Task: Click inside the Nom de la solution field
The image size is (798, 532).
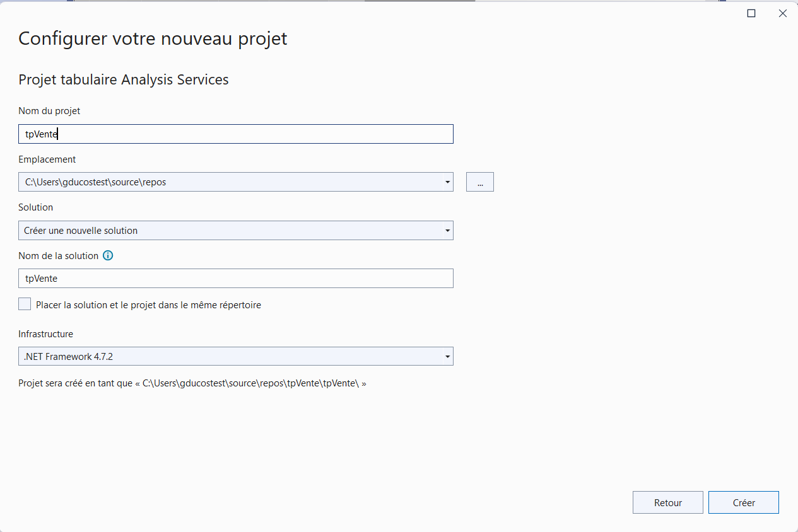Action: click(236, 279)
